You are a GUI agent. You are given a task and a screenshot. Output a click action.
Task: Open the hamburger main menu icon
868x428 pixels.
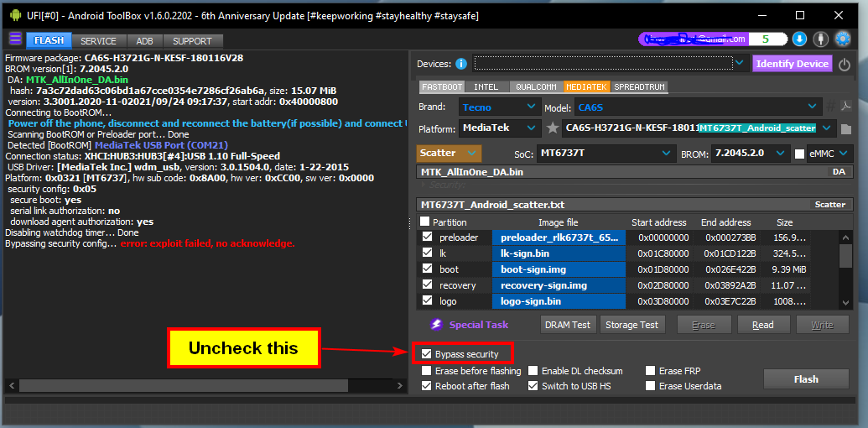[x=15, y=39]
